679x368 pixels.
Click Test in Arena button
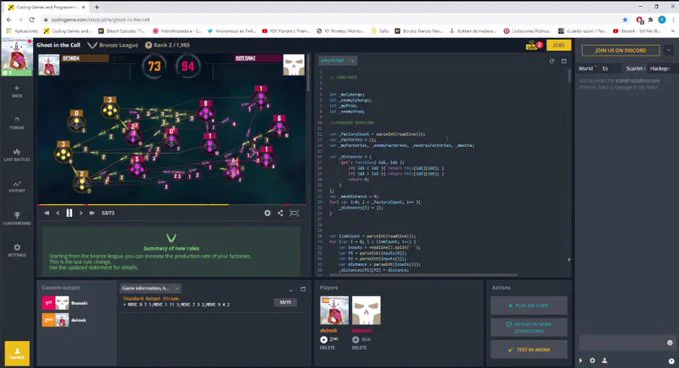[x=529, y=349]
